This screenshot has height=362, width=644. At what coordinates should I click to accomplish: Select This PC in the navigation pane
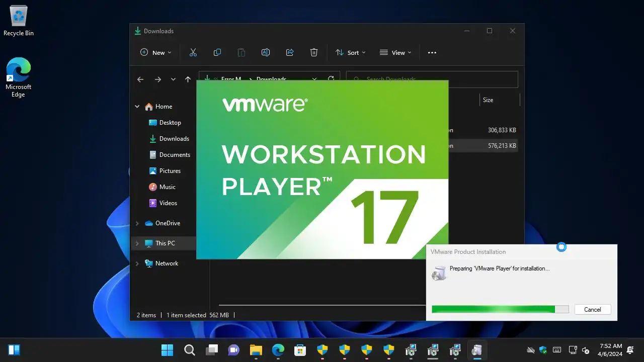coord(165,243)
